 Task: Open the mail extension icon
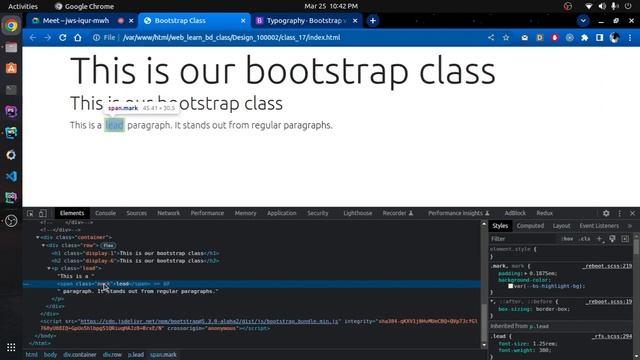524,38
